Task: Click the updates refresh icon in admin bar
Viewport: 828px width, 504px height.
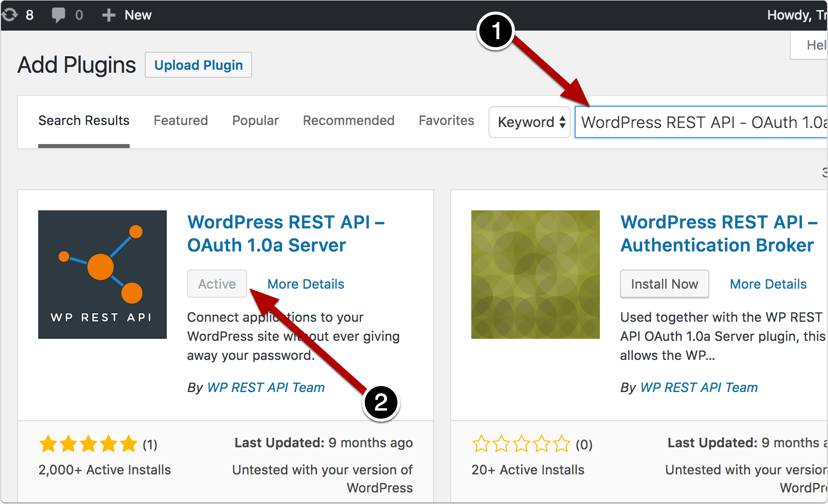Action: pos(10,15)
